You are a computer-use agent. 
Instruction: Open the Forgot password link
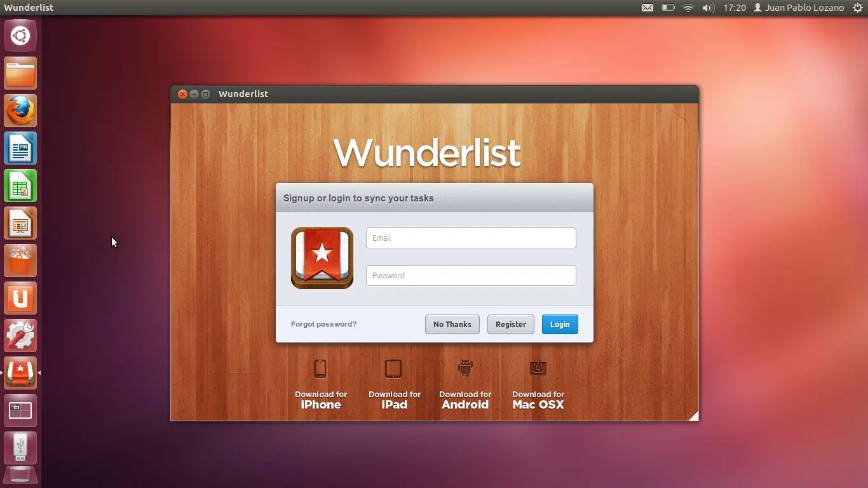tap(324, 324)
